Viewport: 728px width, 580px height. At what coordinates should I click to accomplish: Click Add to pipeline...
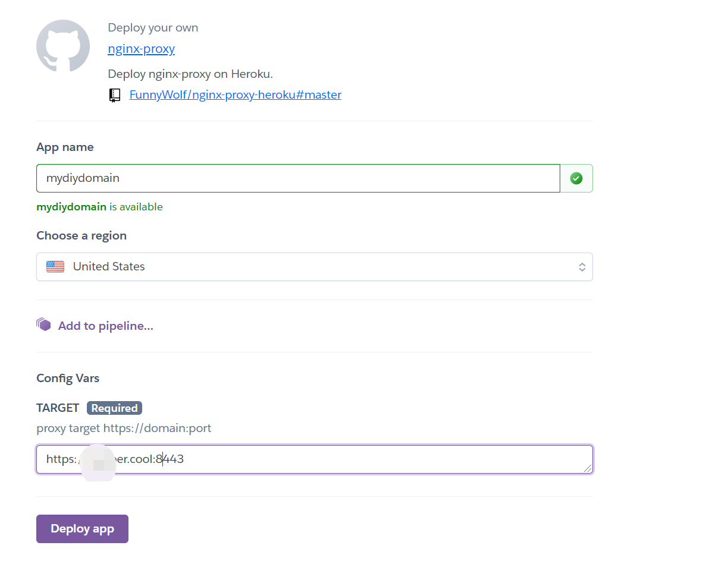(x=106, y=326)
